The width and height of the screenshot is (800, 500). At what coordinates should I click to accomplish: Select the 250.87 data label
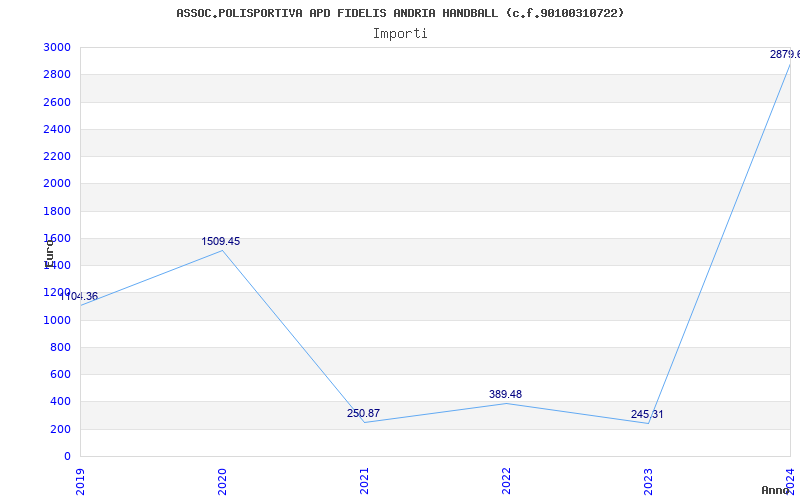pyautogui.click(x=363, y=413)
